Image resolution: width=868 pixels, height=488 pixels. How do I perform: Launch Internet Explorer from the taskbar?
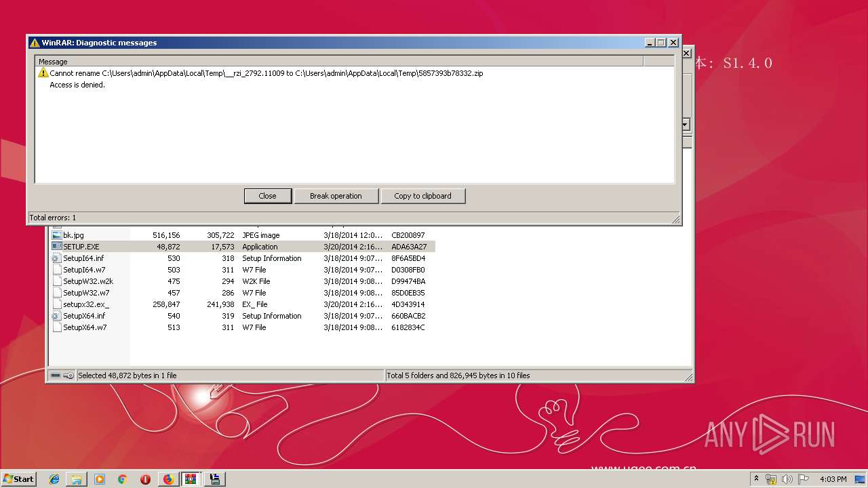[54, 479]
